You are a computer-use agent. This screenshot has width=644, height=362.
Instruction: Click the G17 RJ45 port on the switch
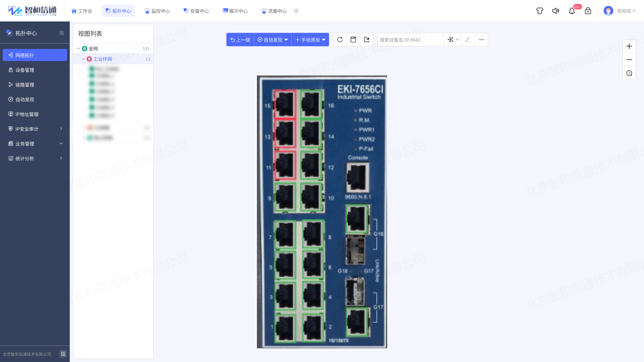click(357, 322)
